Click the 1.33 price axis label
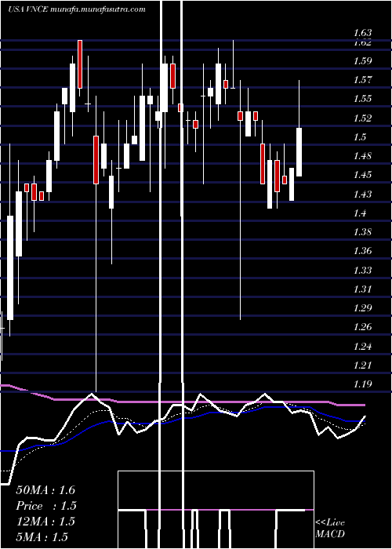This screenshot has height=549, width=392. [x=362, y=270]
